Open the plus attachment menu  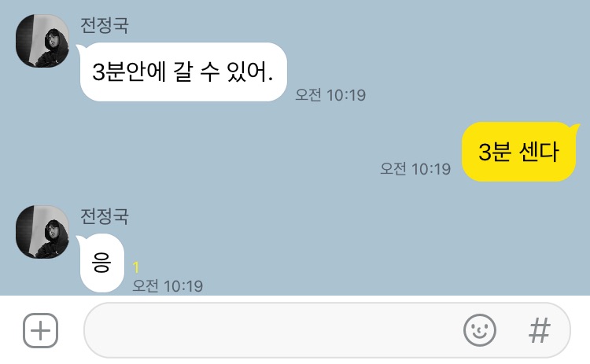(41, 330)
